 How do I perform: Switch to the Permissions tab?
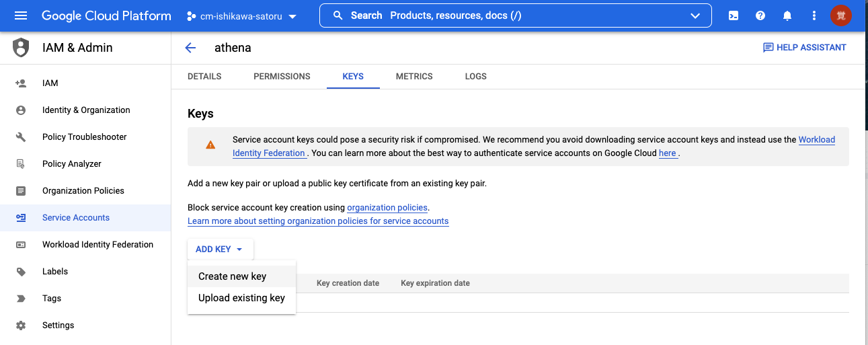(x=282, y=77)
